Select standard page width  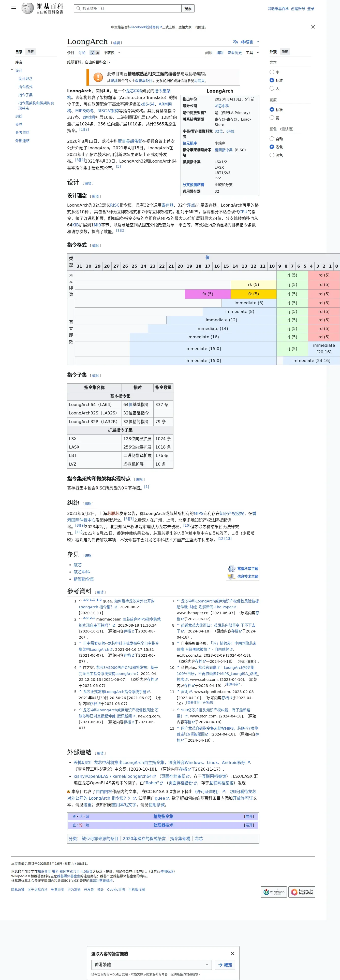272,110
